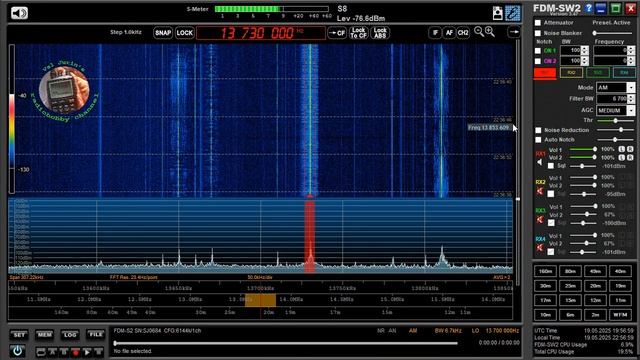Select the yellow RX2 receiver tab
The height and width of the screenshot is (360, 640).
pyautogui.click(x=571, y=73)
